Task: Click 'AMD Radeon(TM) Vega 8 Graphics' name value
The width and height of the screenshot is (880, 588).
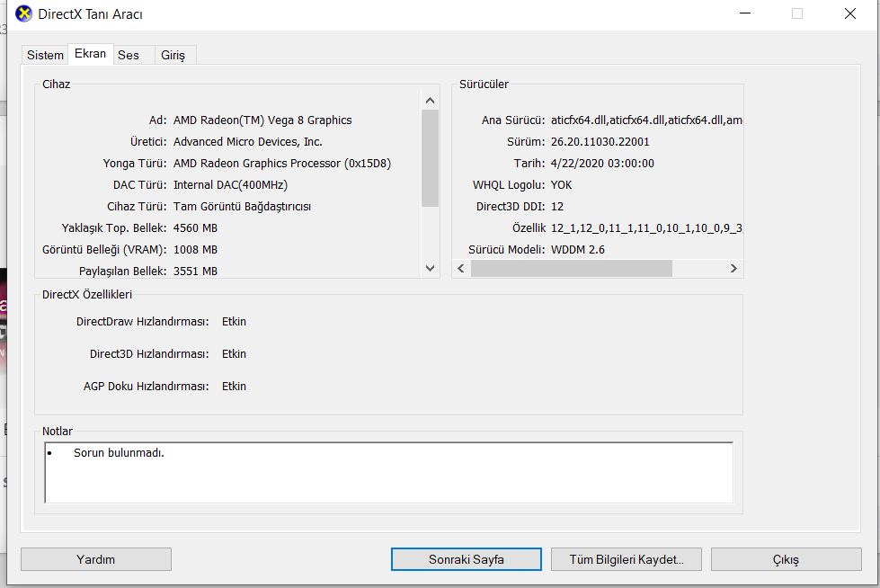Action: [262, 120]
